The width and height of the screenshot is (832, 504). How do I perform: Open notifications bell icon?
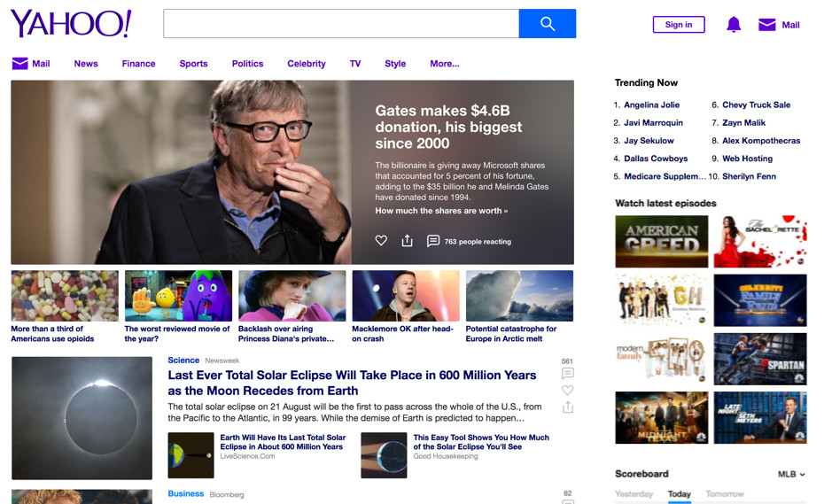[x=734, y=25]
